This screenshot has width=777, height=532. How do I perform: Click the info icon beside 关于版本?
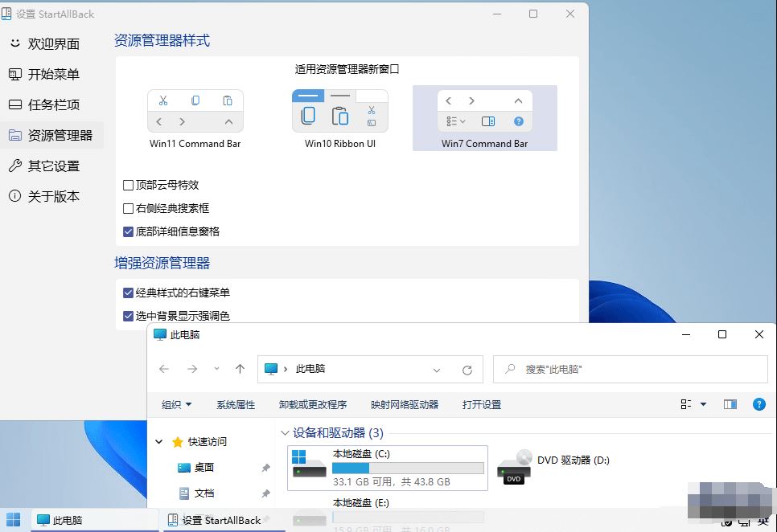15,196
